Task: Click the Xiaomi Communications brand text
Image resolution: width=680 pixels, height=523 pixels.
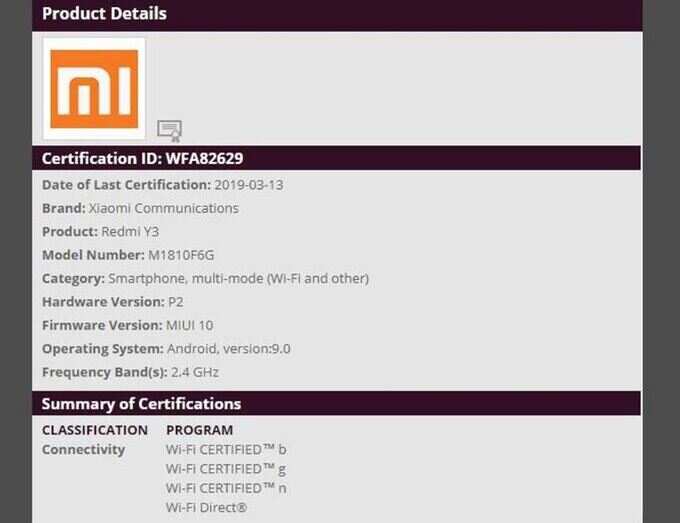Action: click(163, 209)
